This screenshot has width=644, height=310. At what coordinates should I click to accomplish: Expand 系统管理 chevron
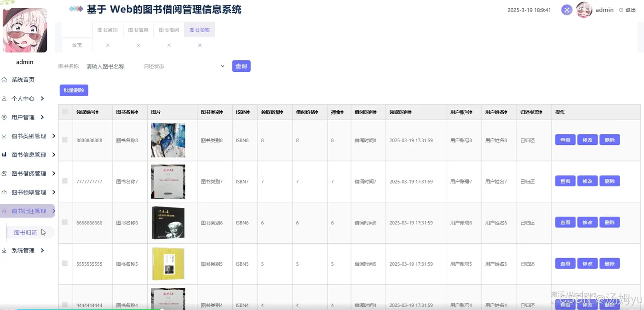point(42,251)
